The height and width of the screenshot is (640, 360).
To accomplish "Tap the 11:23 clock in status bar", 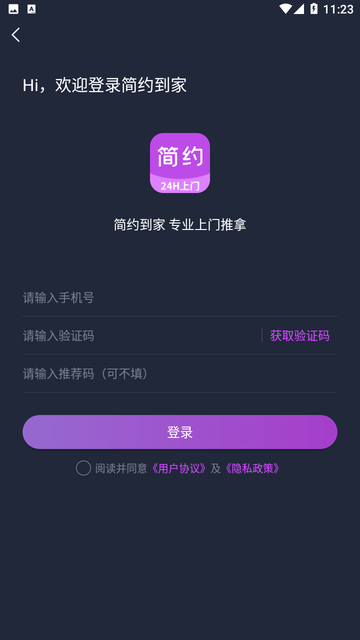I will point(338,9).
